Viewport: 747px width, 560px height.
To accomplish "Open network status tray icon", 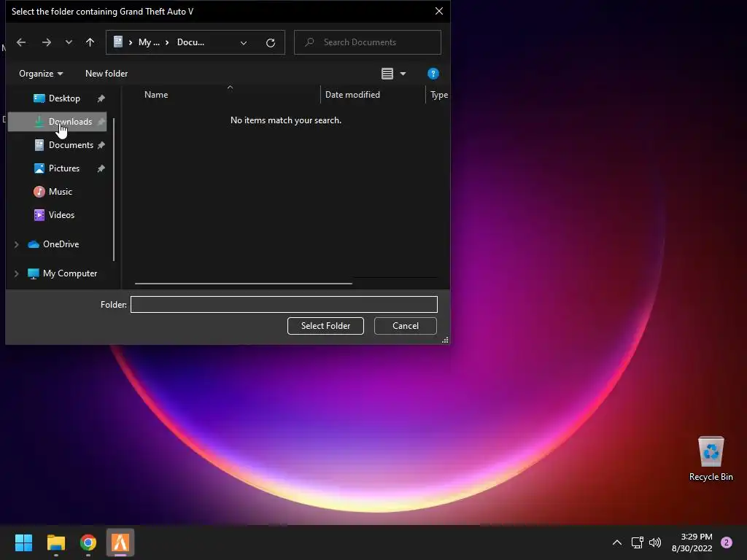I will pos(637,542).
